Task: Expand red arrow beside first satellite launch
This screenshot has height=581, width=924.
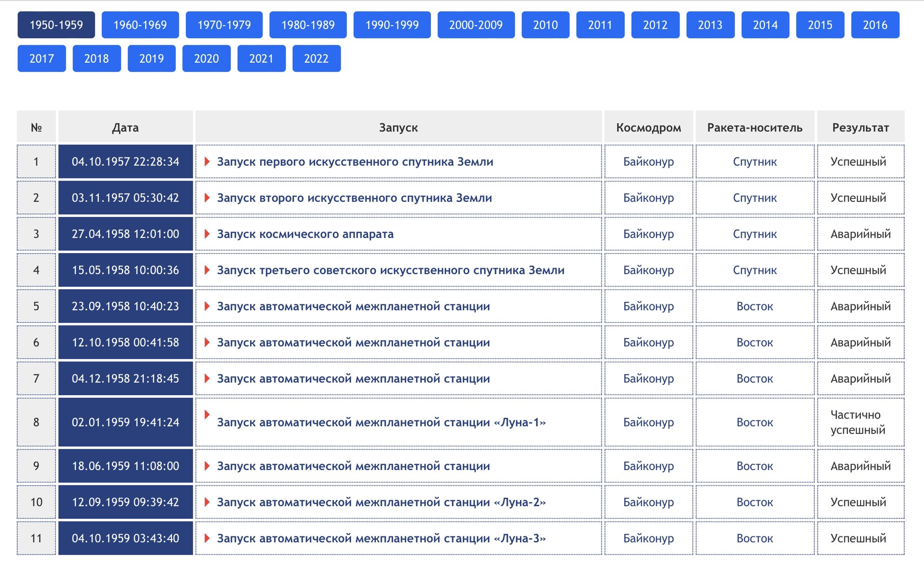Action: pyautogui.click(x=207, y=161)
